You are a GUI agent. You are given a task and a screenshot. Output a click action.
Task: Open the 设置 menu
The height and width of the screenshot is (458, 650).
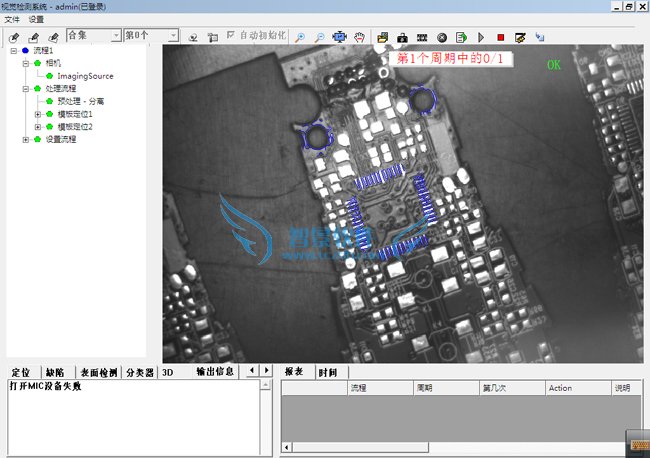tap(36, 19)
